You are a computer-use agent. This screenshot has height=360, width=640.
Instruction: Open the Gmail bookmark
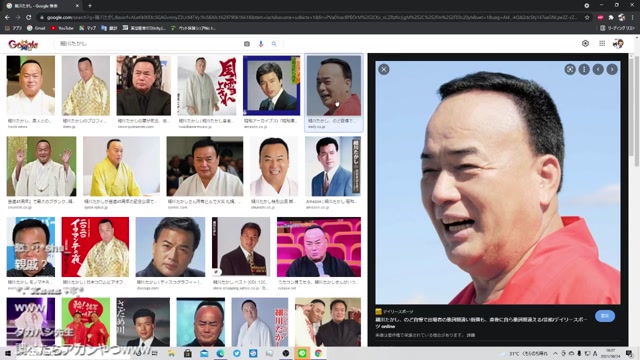[x=36, y=28]
